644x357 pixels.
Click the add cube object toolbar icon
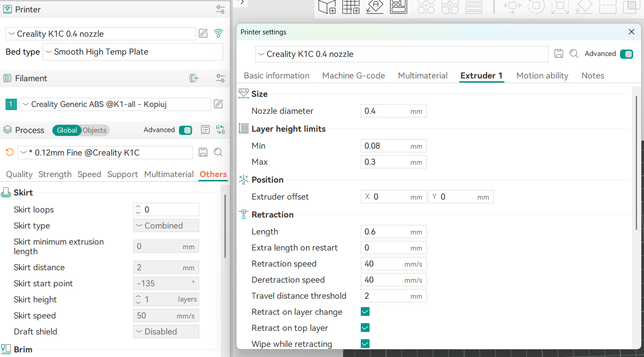pyautogui.click(x=327, y=6)
